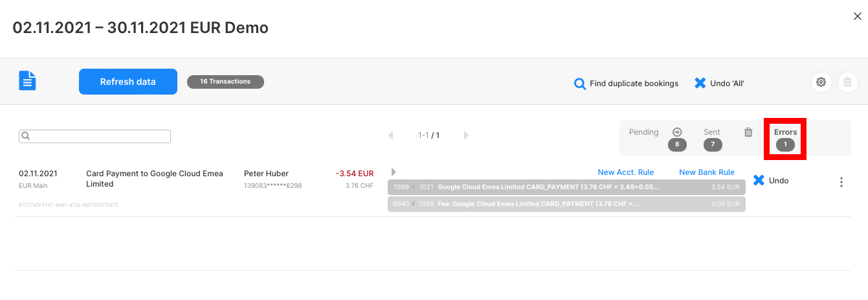Open the three-dot menu for the transaction

[x=841, y=182]
